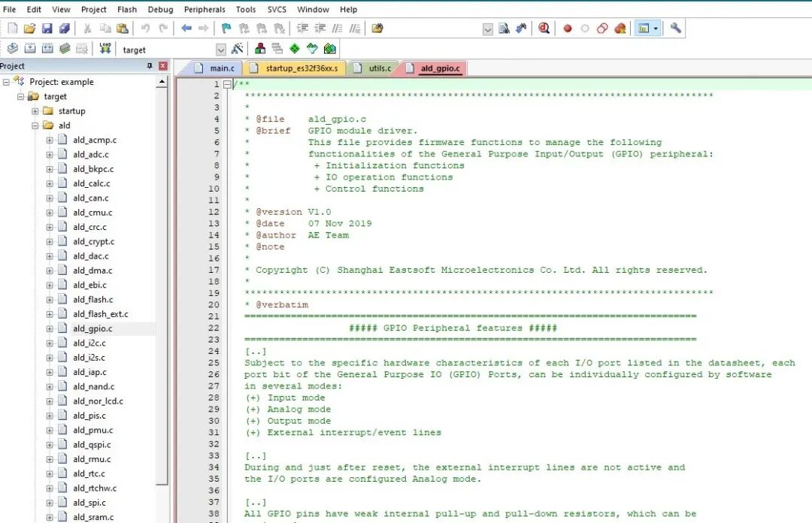This screenshot has width=812, height=523.
Task: Collapse the ald folder in project tree
Action: coord(35,125)
